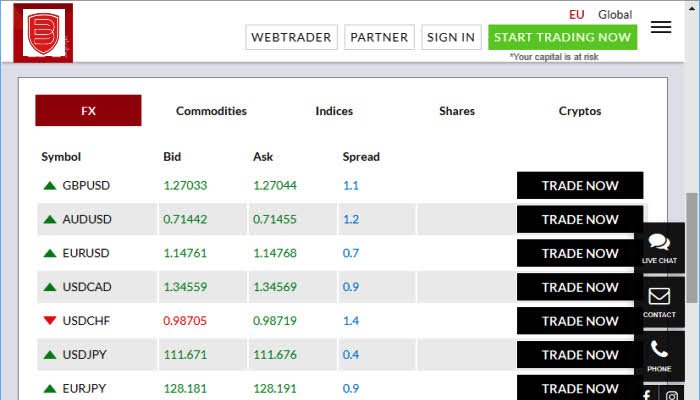Switch to the Shares tab
700x400 pixels.
point(457,111)
